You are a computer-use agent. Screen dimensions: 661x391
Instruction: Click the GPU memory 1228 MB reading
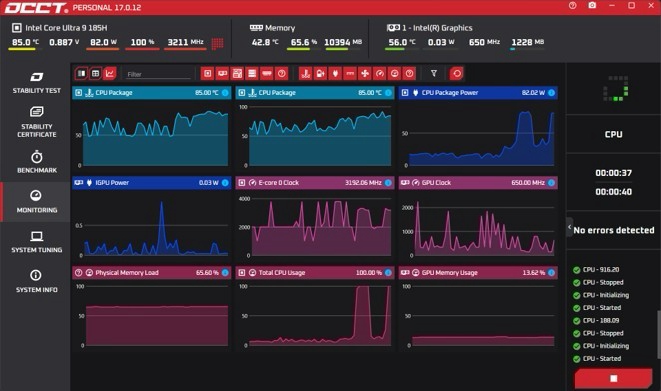pyautogui.click(x=527, y=42)
